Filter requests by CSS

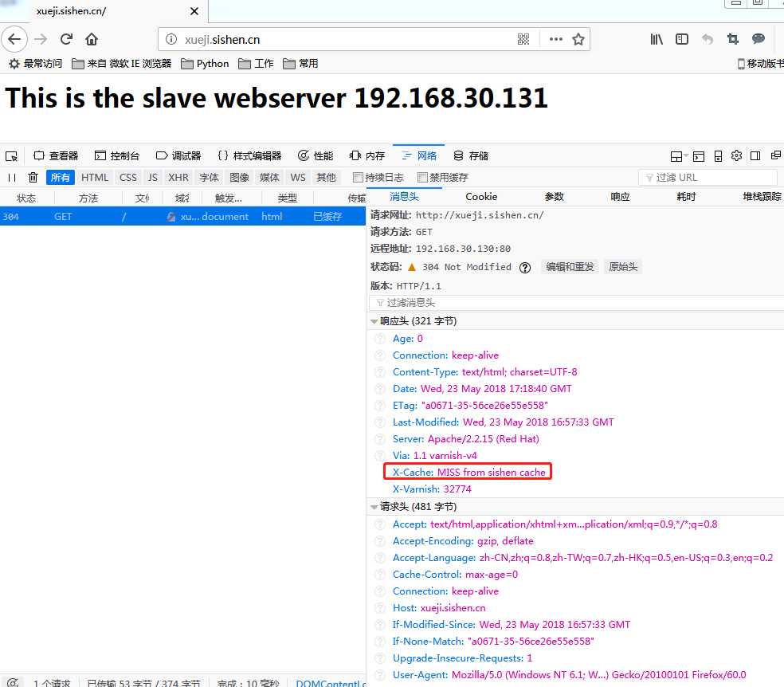pos(128,178)
